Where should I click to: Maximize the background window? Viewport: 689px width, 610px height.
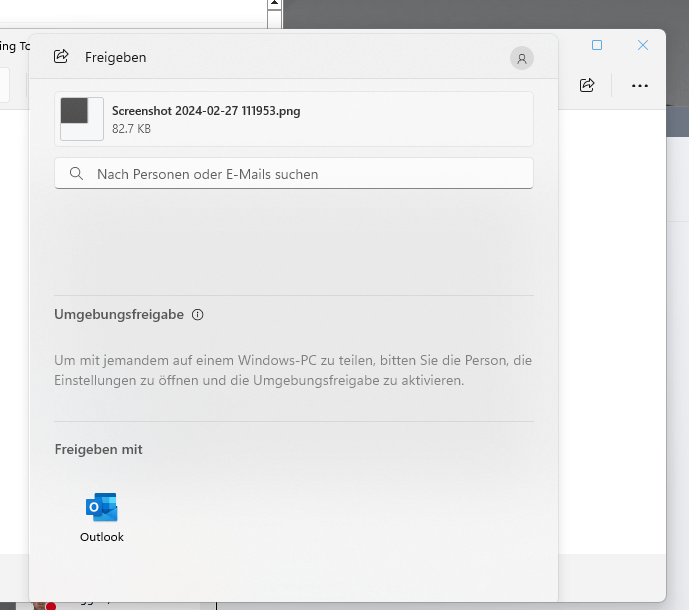pyautogui.click(x=597, y=45)
